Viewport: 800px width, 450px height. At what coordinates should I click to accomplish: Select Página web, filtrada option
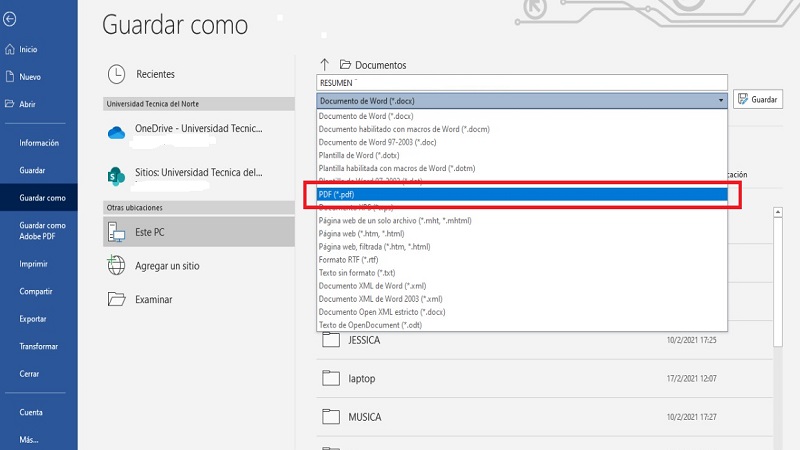click(521, 246)
